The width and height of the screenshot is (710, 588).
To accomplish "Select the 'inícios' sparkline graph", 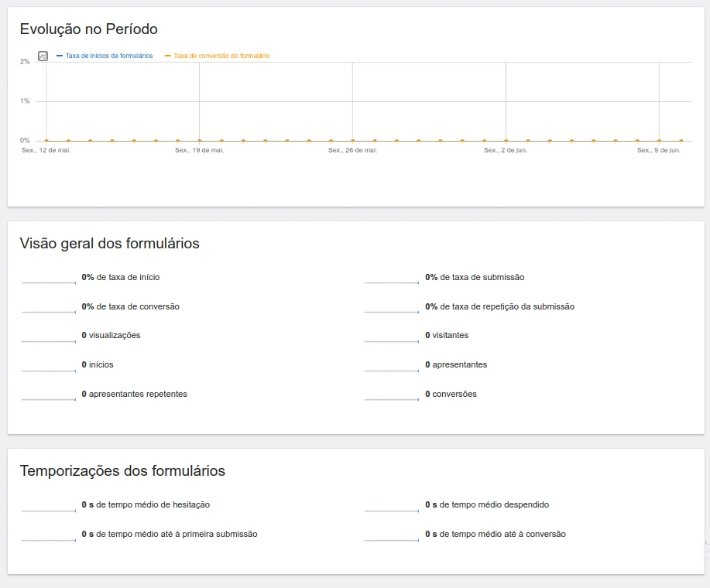I will (49, 368).
